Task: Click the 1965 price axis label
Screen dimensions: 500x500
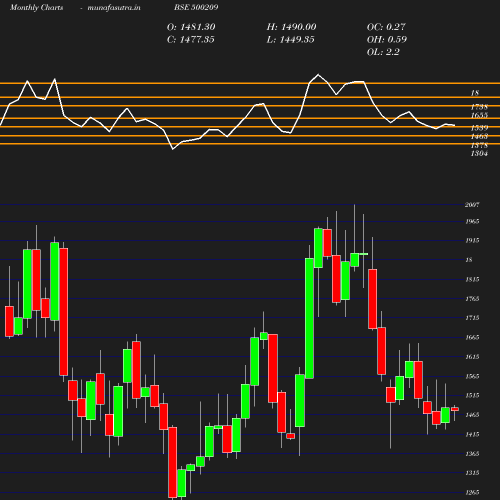Action: pyautogui.click(x=472, y=221)
